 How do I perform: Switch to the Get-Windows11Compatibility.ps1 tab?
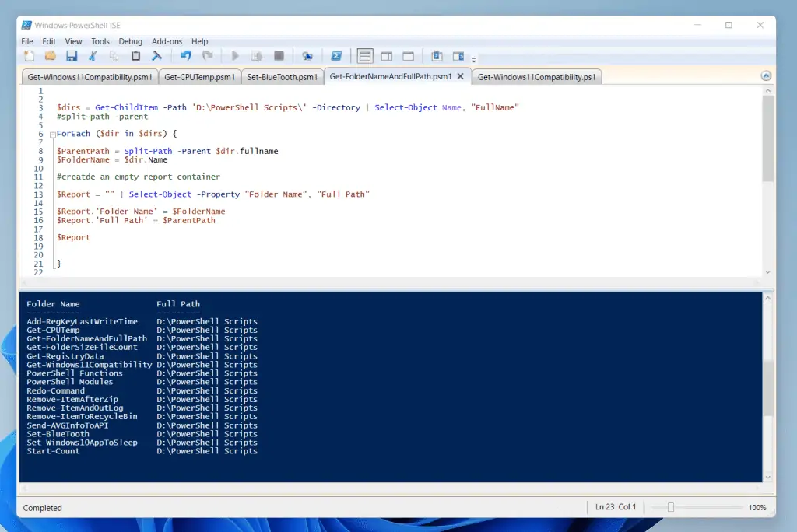(536, 77)
